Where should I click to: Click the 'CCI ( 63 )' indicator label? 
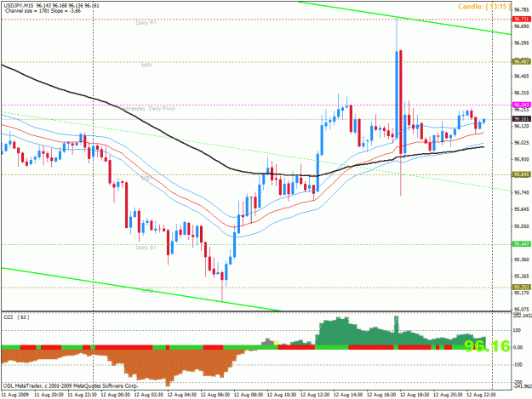[x=16, y=317]
